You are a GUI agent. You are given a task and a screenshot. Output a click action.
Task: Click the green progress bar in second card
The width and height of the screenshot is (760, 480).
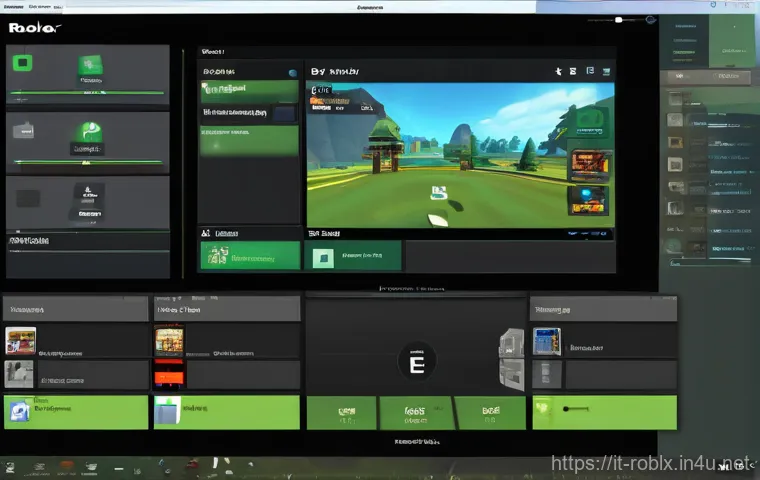click(x=88, y=162)
